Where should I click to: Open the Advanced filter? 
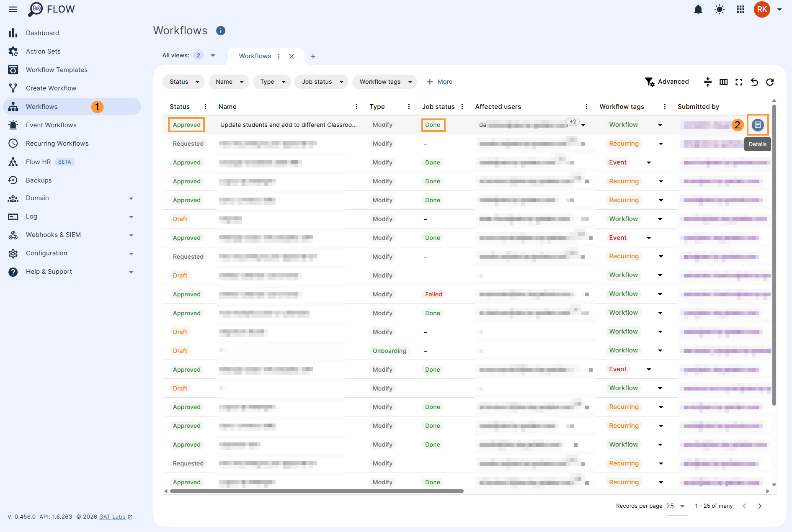coord(667,82)
